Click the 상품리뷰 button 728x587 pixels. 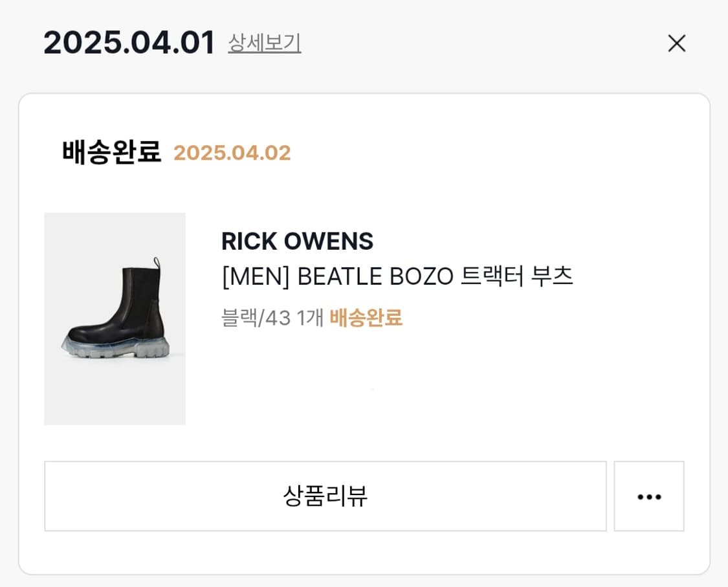pyautogui.click(x=325, y=496)
